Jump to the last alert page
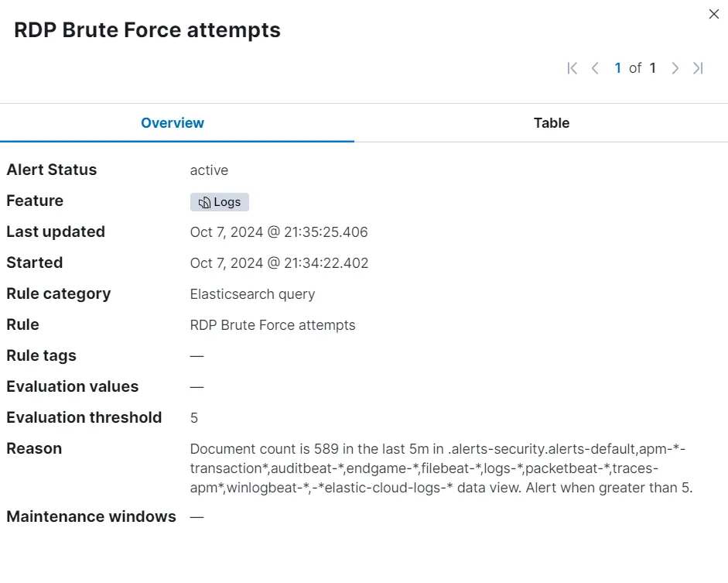The height and width of the screenshot is (583, 728). tap(699, 68)
